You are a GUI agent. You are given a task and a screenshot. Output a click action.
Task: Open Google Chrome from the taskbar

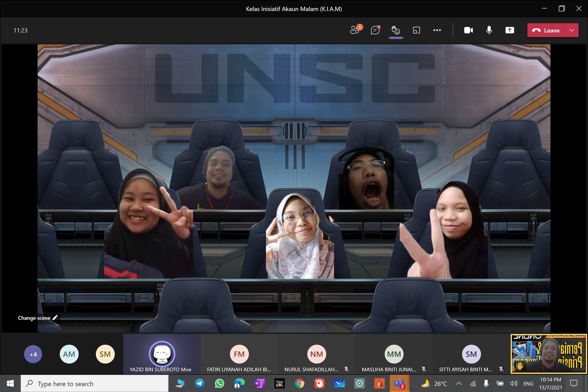pos(300,384)
